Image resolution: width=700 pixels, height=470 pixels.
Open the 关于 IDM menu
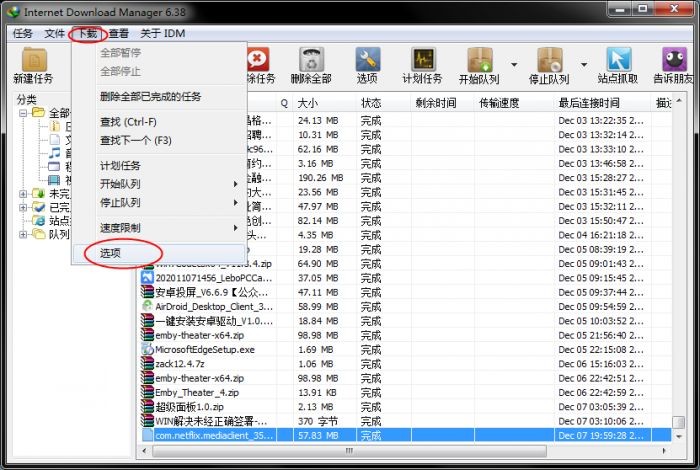click(162, 33)
